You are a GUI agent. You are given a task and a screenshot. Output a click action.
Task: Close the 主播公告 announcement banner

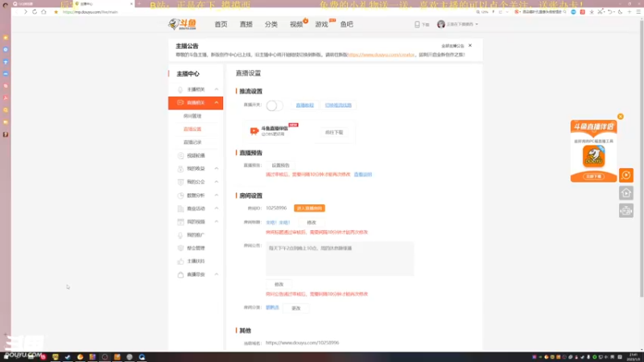(470, 46)
